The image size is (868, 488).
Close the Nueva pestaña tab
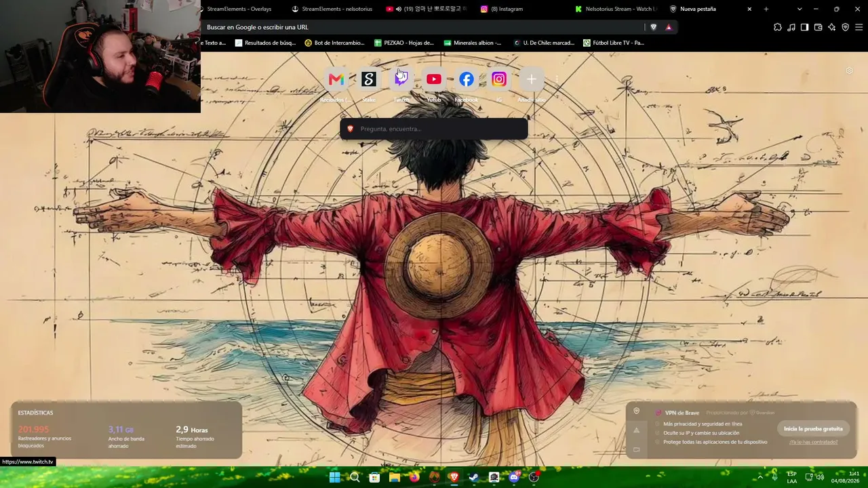point(749,9)
